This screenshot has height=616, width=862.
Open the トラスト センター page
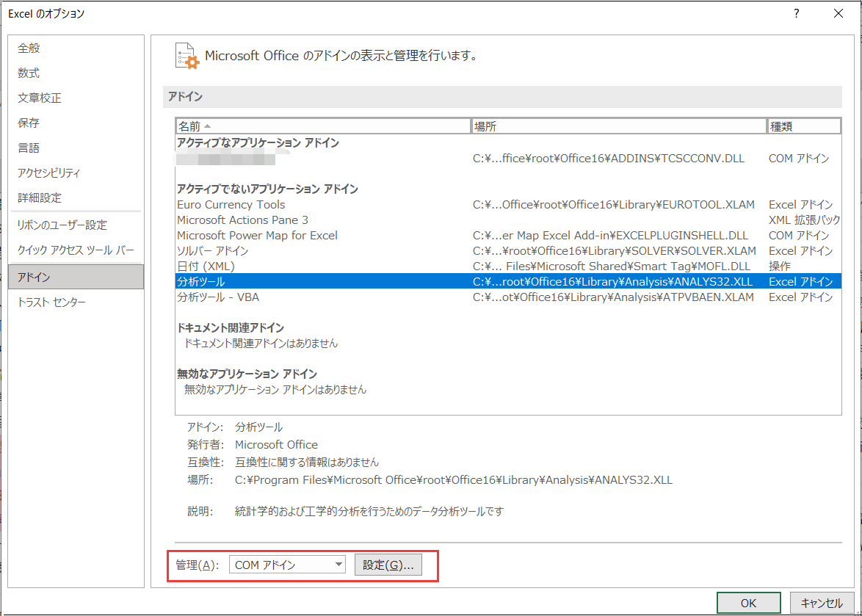coord(52,302)
